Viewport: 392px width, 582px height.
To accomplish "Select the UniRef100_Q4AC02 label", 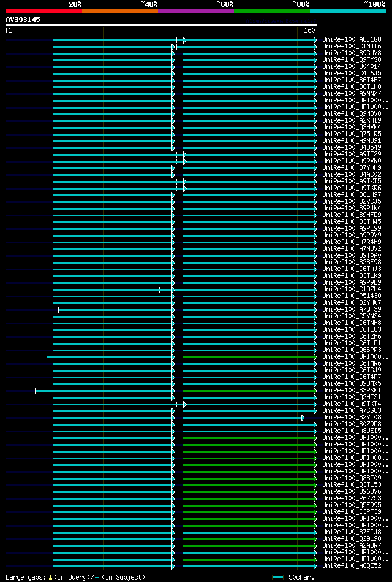I will (x=352, y=174).
